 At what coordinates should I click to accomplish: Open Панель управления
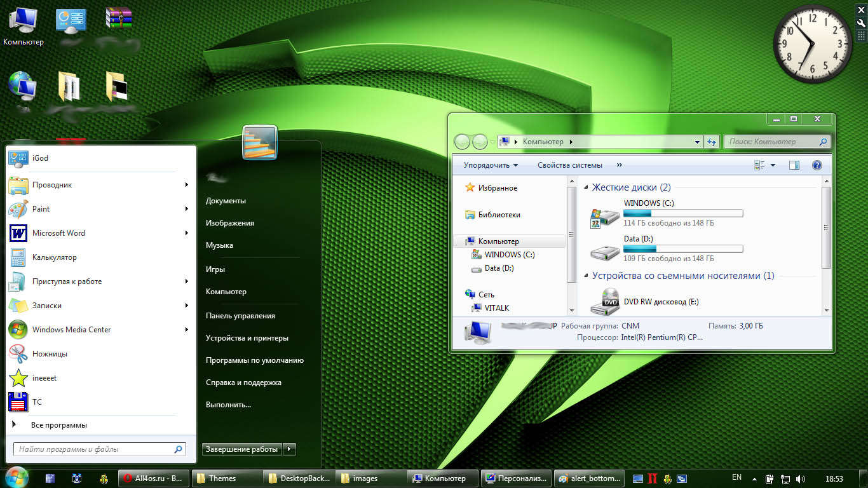coord(240,316)
